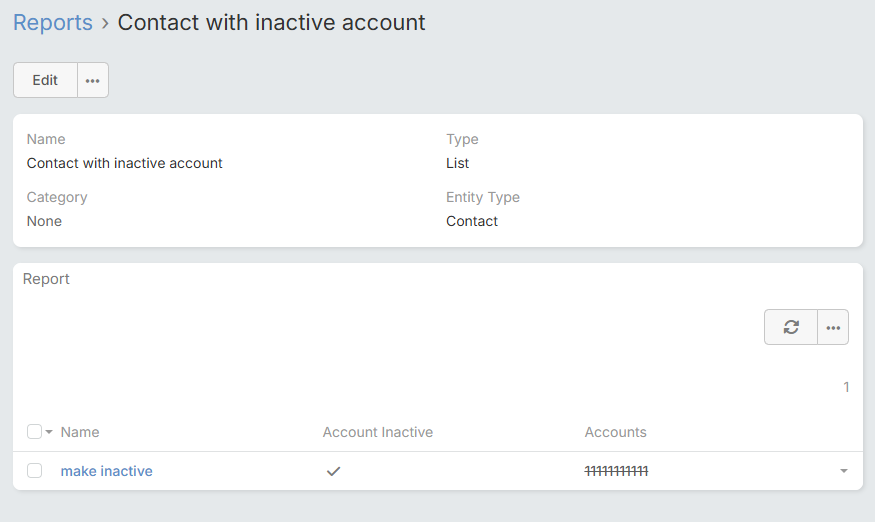Screen dimensions: 875x522
Task: Open the three-dots menu beside Edit
Action: pos(93,81)
